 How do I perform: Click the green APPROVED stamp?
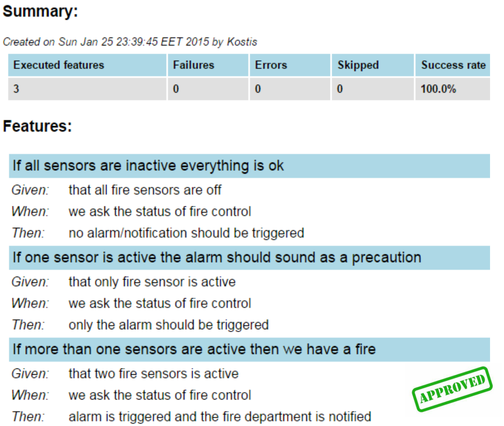click(x=452, y=389)
